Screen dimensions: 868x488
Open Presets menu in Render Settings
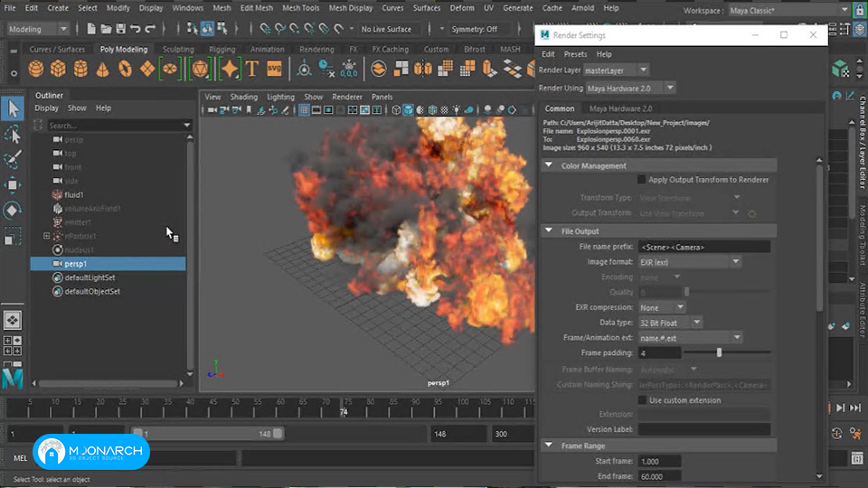pos(575,54)
